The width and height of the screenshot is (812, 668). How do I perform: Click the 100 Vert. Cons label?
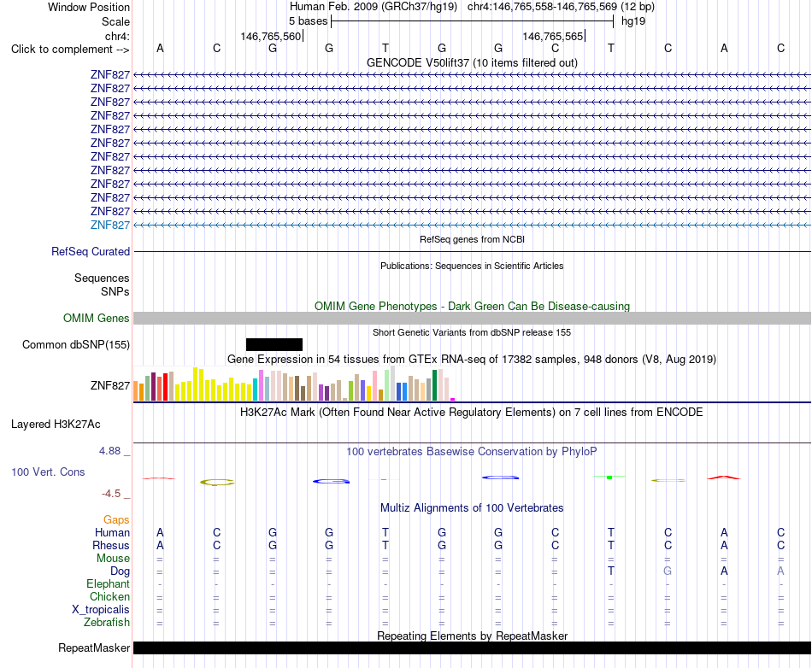click(x=48, y=472)
